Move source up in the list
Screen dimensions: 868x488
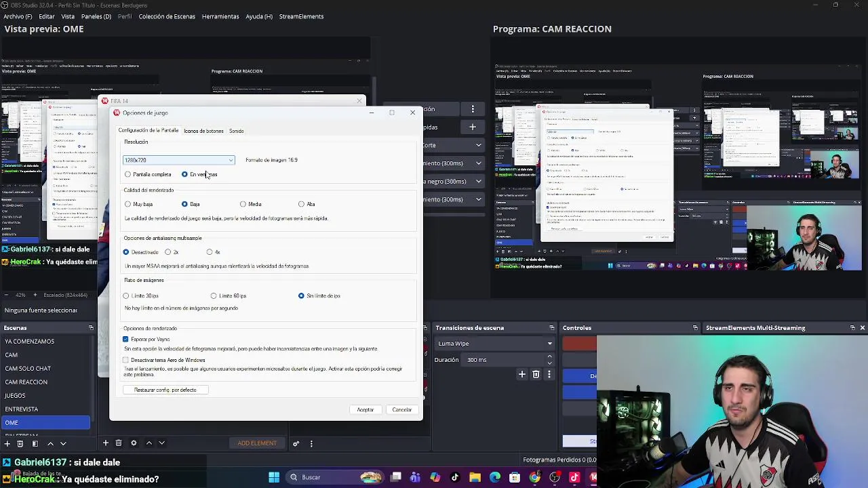coord(149,443)
